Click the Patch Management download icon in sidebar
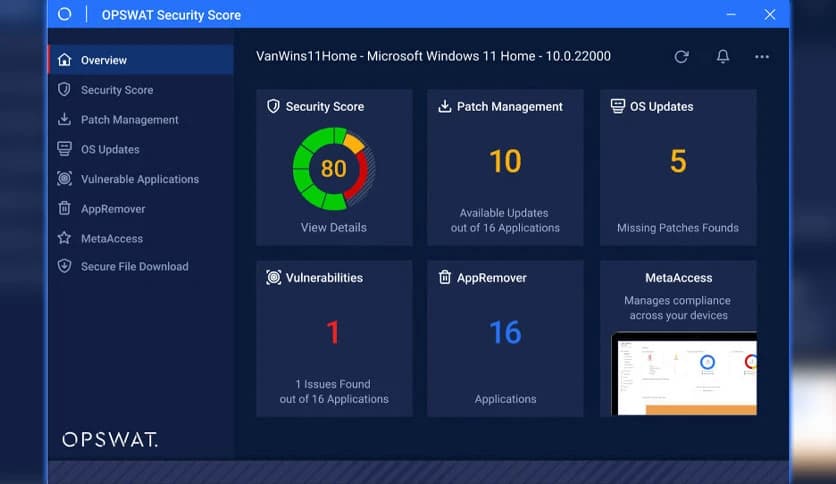 coord(65,119)
